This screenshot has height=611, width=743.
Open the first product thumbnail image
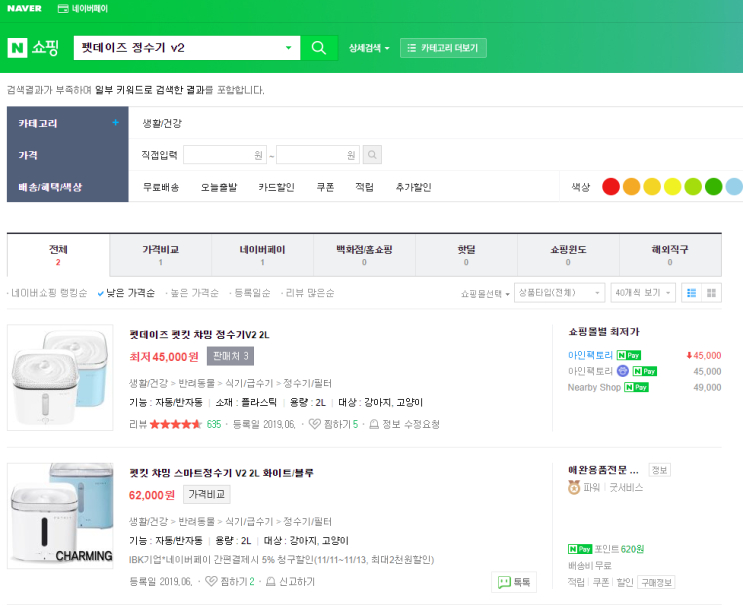click(60, 377)
